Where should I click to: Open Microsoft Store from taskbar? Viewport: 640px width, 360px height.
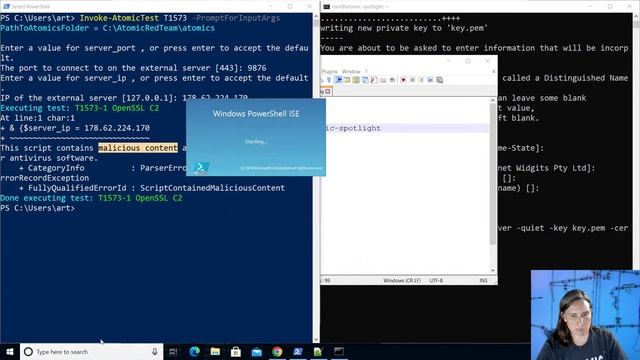pos(236,352)
